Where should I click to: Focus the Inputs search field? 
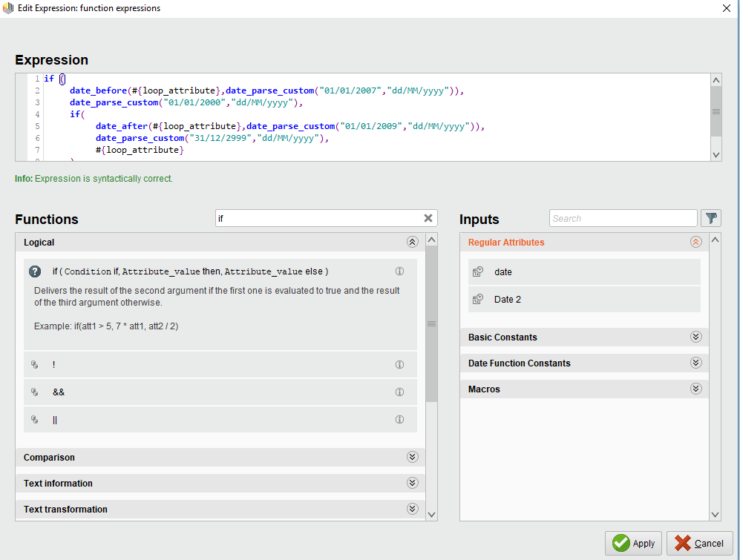pyautogui.click(x=623, y=218)
